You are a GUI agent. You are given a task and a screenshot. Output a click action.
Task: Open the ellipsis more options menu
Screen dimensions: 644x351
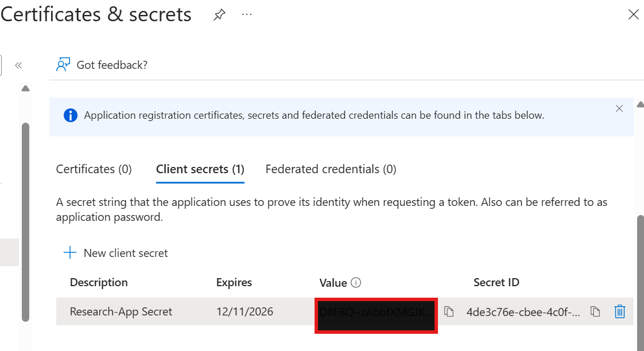(x=246, y=14)
